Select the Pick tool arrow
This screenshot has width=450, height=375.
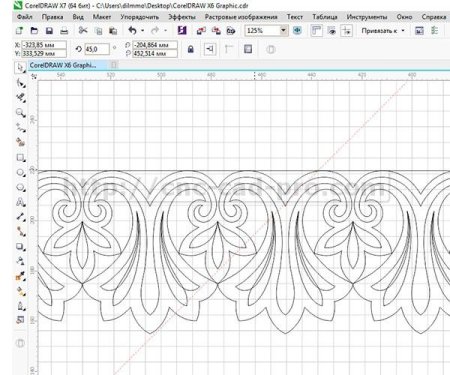[20, 68]
